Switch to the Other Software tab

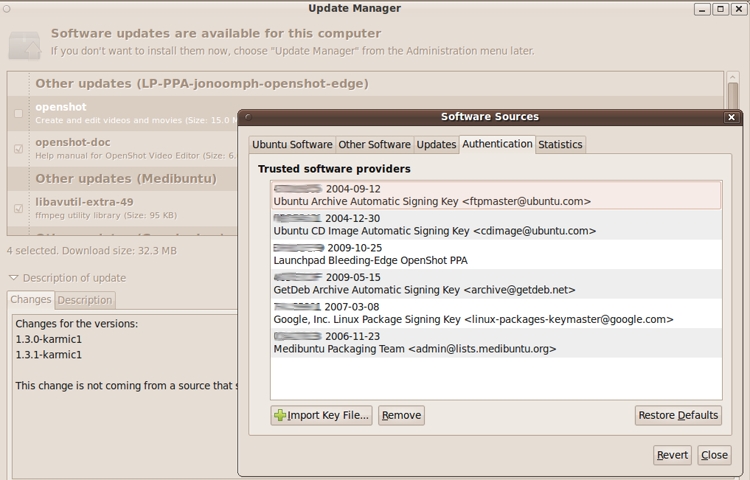click(x=375, y=144)
